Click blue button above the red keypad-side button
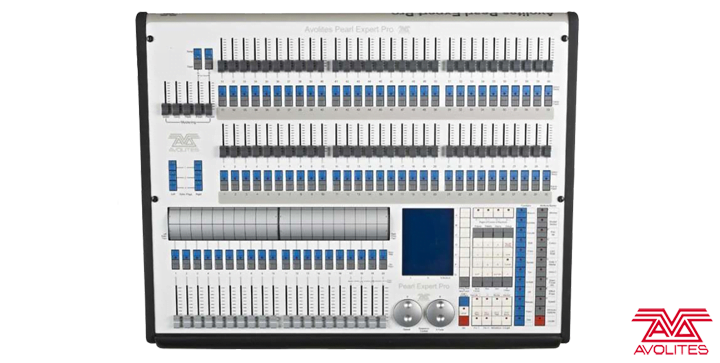This screenshot has height=363, width=720. (x=464, y=302)
